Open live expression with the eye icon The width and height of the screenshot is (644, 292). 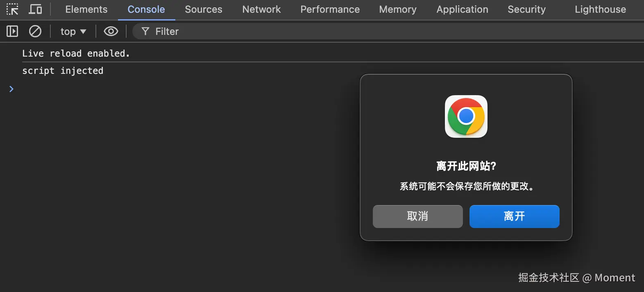click(x=111, y=31)
